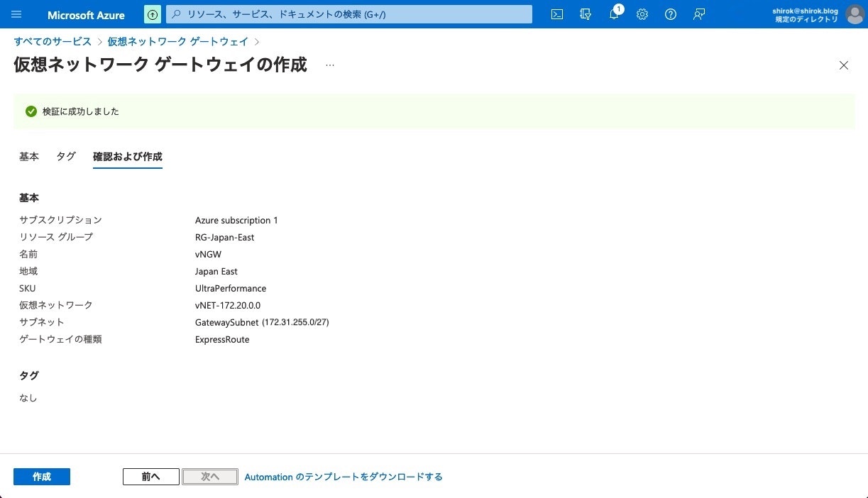Switch to the タグ tab
The width and height of the screenshot is (868, 498).
click(x=66, y=157)
